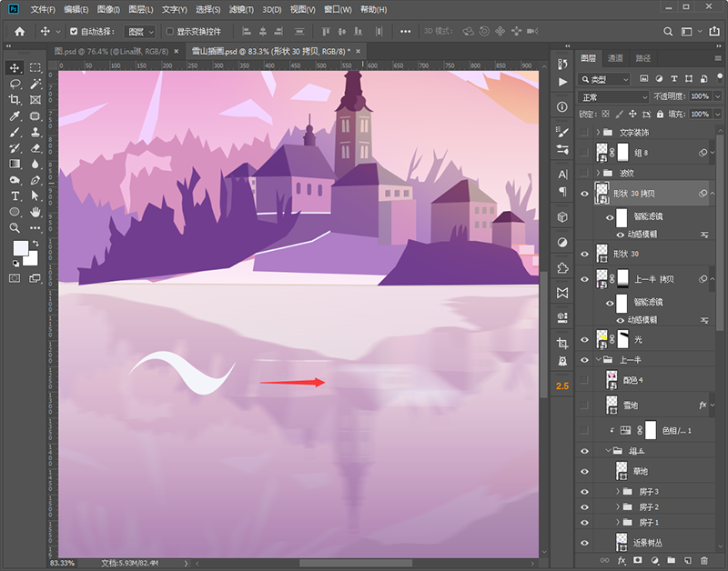Expand the 房子 3 group
The image size is (728, 571).
(x=618, y=492)
